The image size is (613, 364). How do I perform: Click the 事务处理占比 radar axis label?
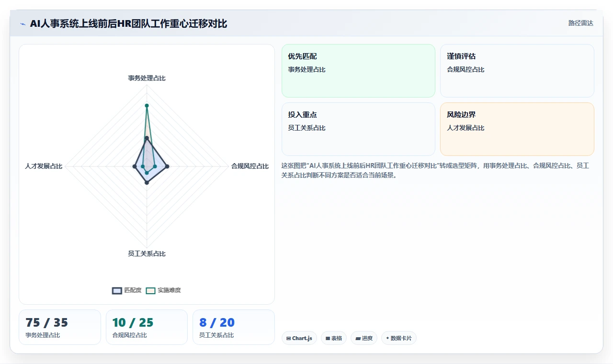click(x=147, y=78)
